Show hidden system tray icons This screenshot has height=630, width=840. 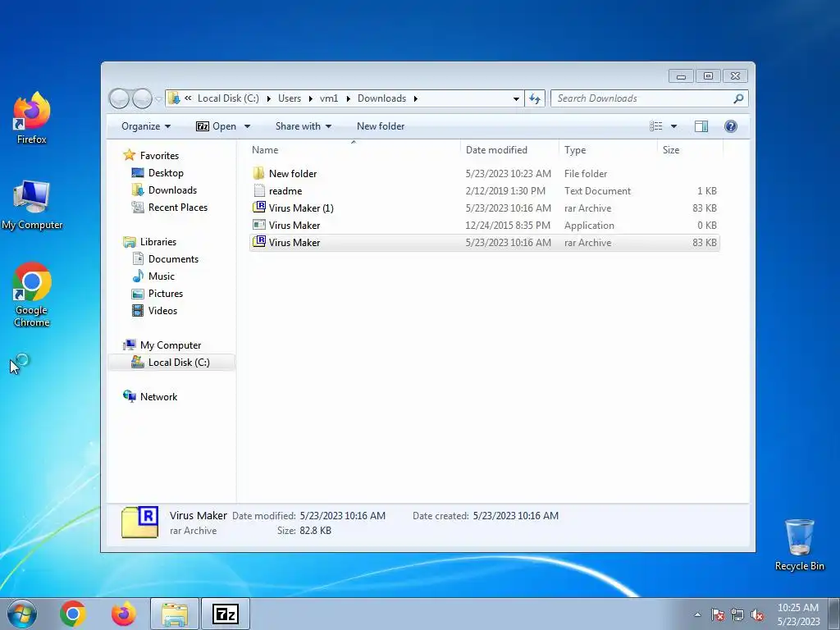697,614
